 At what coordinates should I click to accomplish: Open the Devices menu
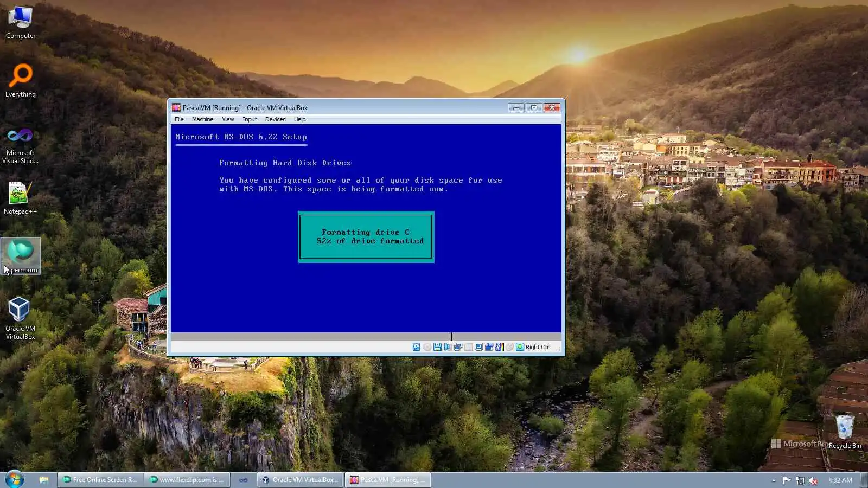coord(275,119)
